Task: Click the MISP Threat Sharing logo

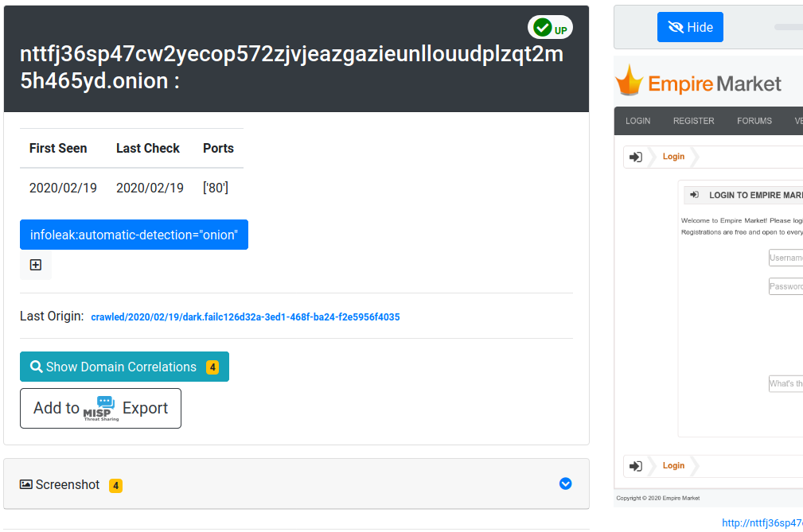Action: click(101, 408)
